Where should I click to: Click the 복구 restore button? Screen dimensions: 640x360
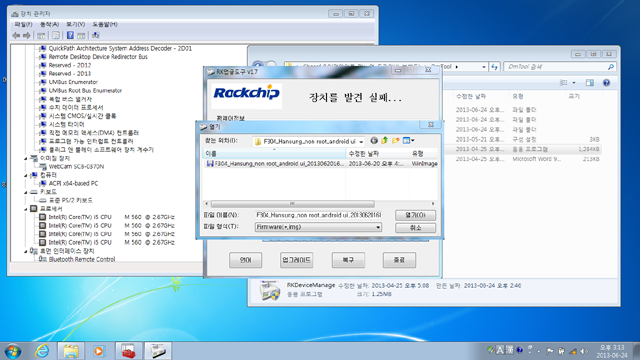348,260
